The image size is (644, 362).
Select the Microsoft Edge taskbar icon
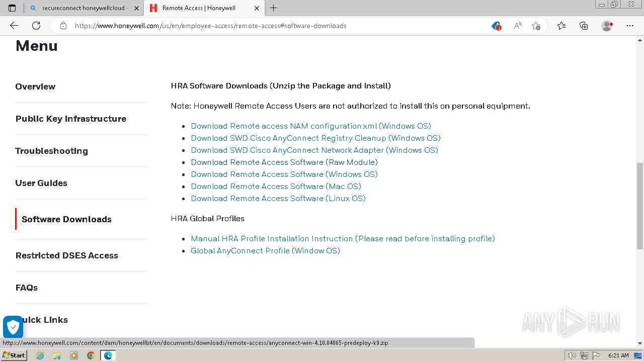point(108,355)
